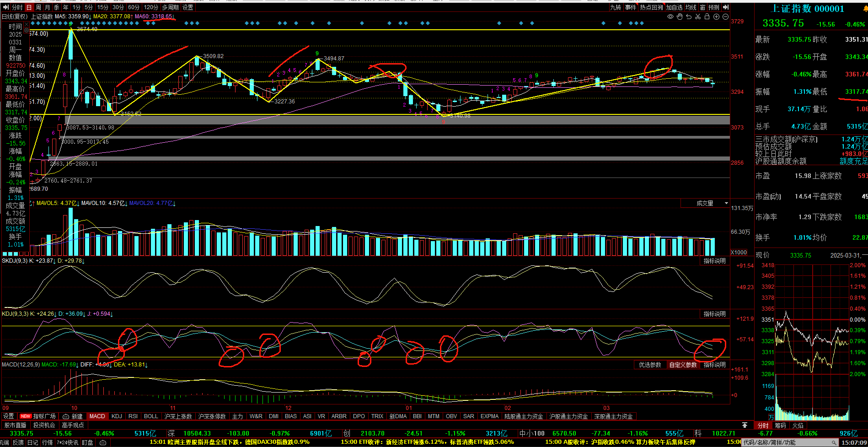
Task: Switch to 筹码 tab in right panel
Action: click(x=780, y=425)
